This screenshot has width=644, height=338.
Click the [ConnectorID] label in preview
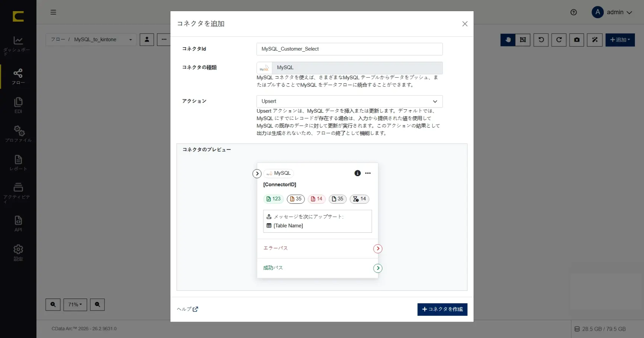280,184
